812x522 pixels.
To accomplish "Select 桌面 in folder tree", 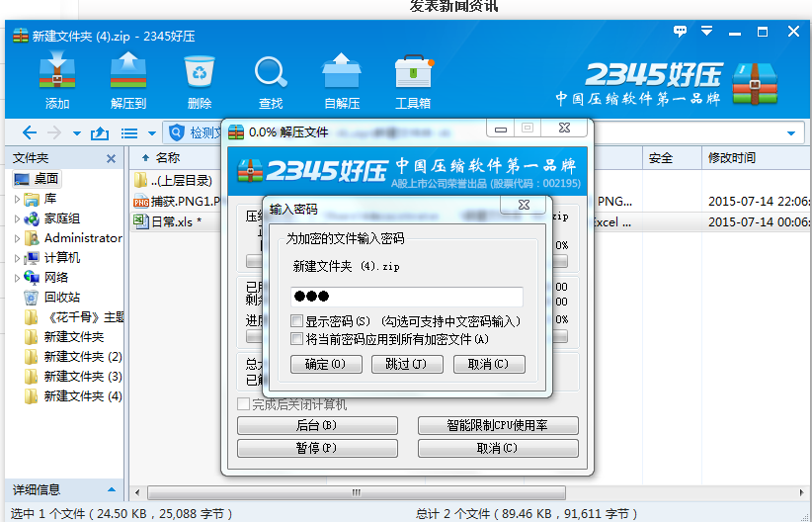I will [x=37, y=179].
